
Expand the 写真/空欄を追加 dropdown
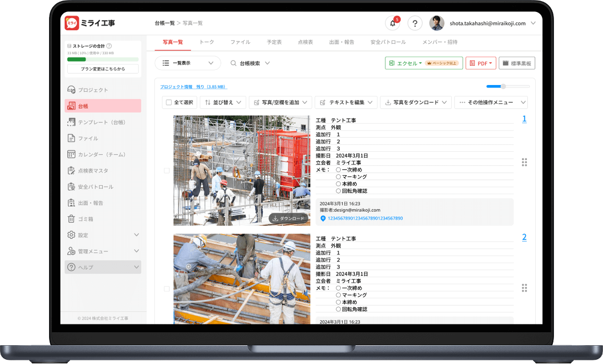click(x=280, y=102)
